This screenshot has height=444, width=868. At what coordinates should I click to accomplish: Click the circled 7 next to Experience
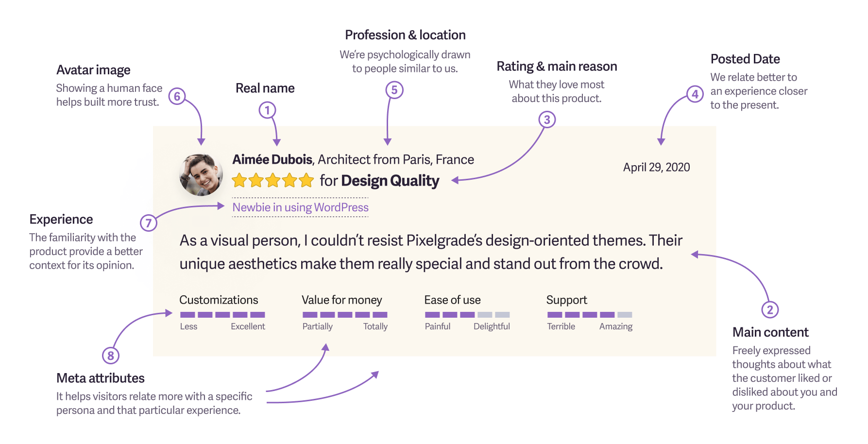pyautogui.click(x=149, y=223)
